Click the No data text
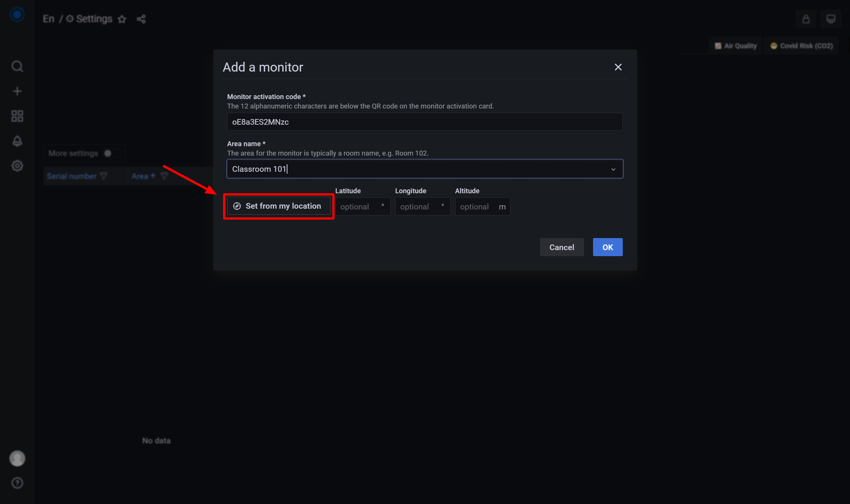 pyautogui.click(x=156, y=441)
